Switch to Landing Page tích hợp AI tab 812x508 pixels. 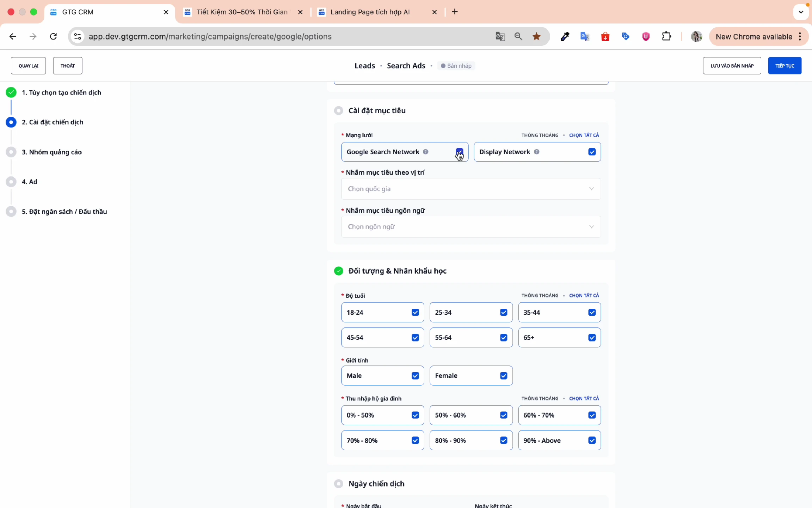tap(370, 12)
